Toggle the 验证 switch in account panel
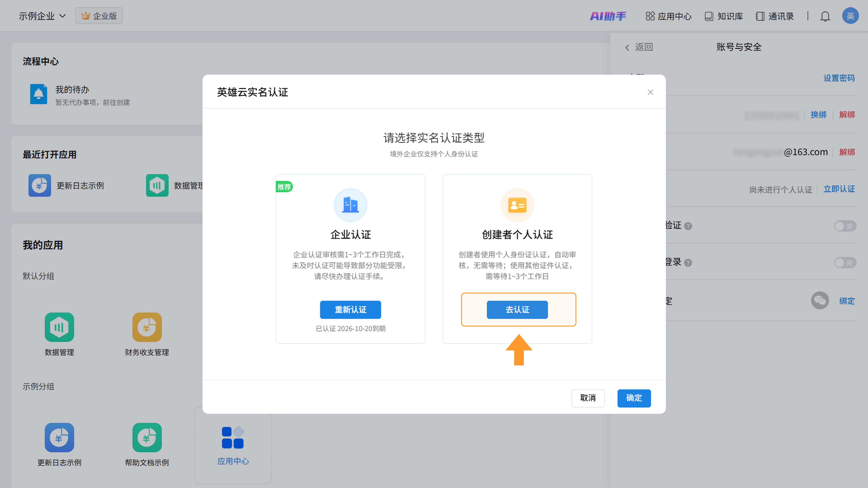Viewport: 868px width, 488px height. pos(845,226)
